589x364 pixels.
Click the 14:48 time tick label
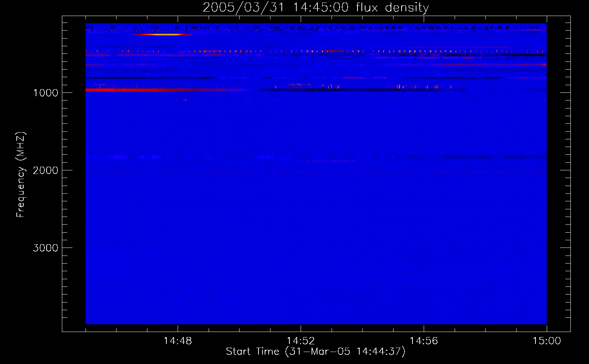click(178, 341)
